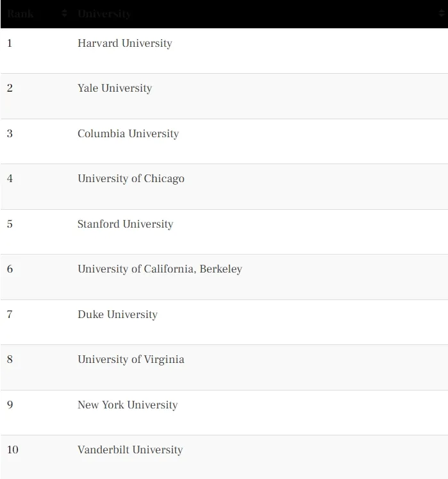This screenshot has height=479, width=448.
Task: Click Harvard University entry
Action: tap(124, 43)
